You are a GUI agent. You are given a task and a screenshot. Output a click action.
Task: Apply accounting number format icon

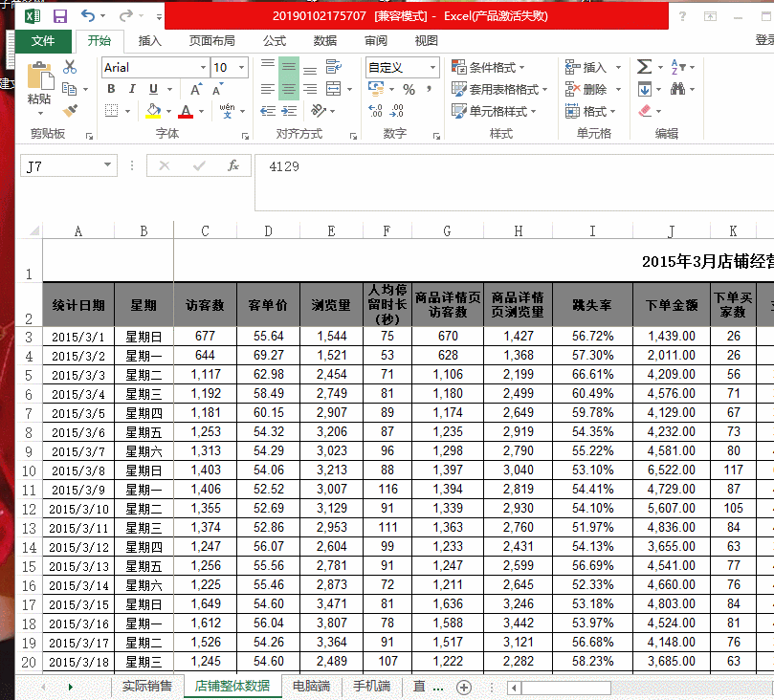click(376, 89)
